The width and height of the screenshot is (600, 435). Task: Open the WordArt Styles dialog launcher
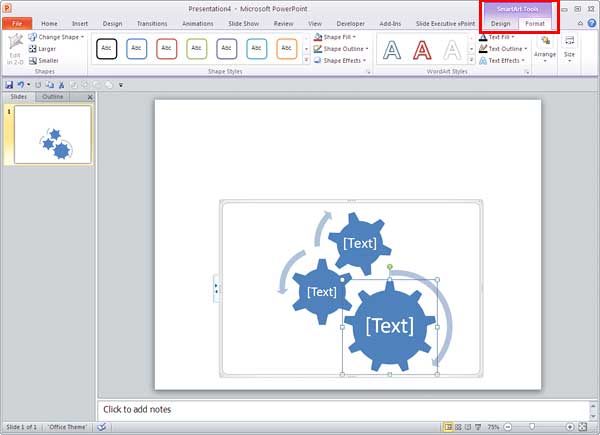pos(527,72)
